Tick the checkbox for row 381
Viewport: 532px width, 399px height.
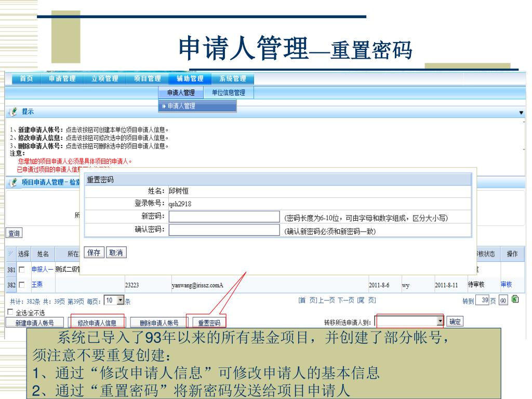coord(22,270)
